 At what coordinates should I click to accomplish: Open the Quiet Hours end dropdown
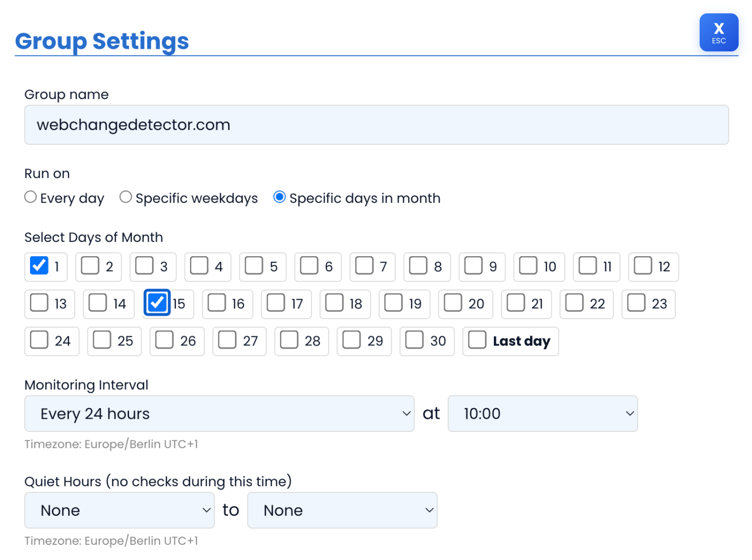tap(341, 510)
